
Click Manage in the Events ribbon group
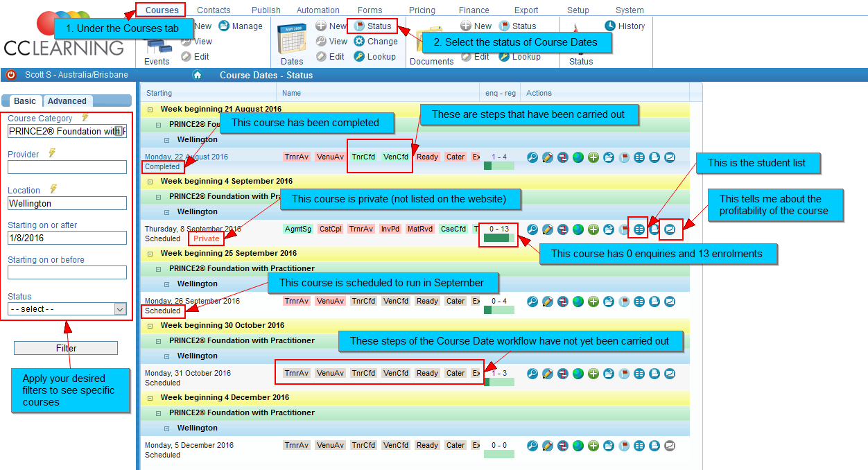[241, 26]
